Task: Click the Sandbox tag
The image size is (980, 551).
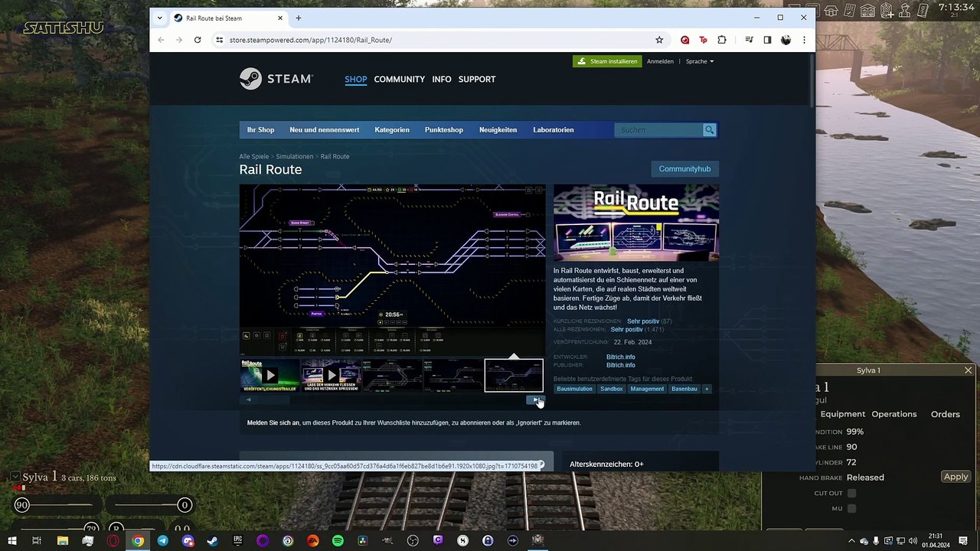Action: click(x=611, y=389)
